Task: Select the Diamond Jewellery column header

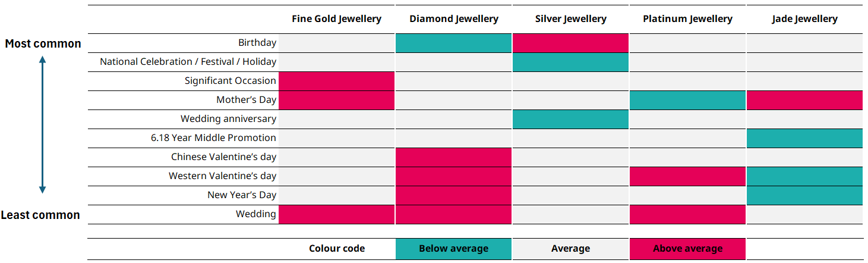Action: (453, 19)
